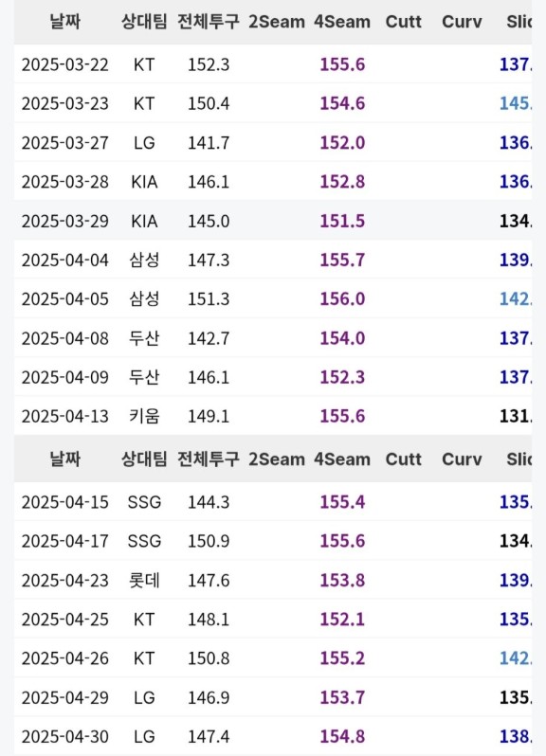Sort by 4Seam header in top table

[x=342, y=22]
